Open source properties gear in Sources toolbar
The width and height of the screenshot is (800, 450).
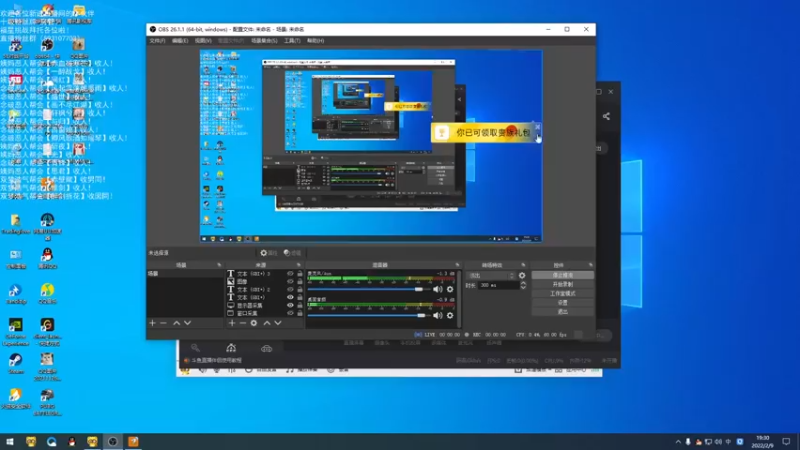pyautogui.click(x=254, y=323)
